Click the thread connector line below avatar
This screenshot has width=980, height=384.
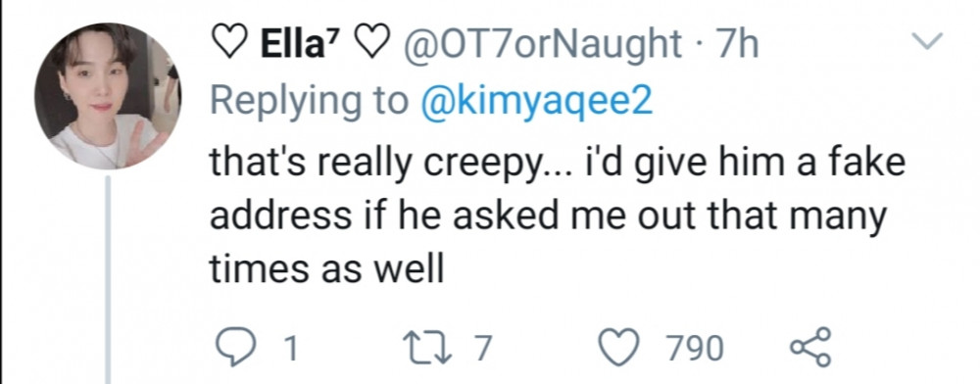tap(108, 280)
